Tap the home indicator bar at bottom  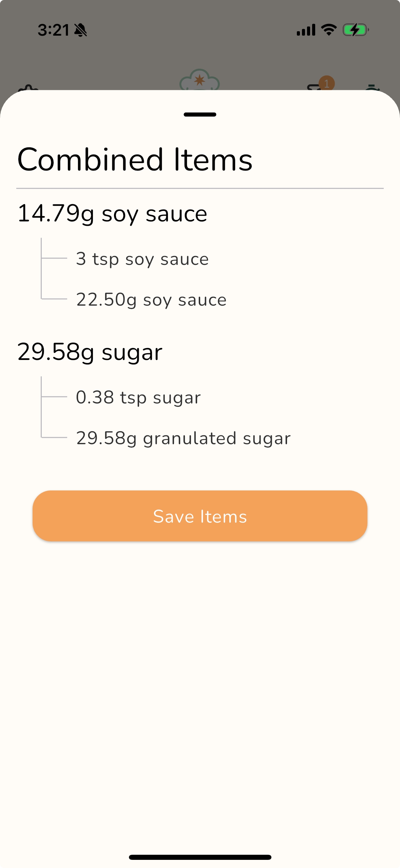[x=200, y=857]
